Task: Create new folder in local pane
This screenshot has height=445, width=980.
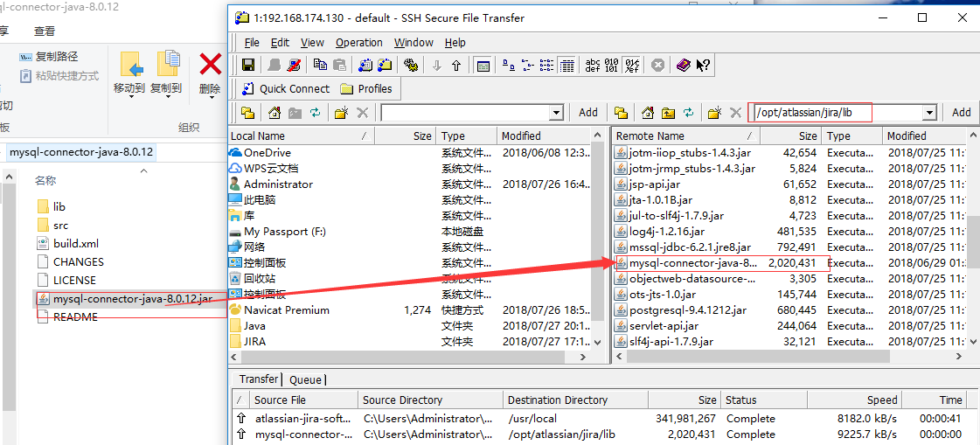Action: coord(341,113)
